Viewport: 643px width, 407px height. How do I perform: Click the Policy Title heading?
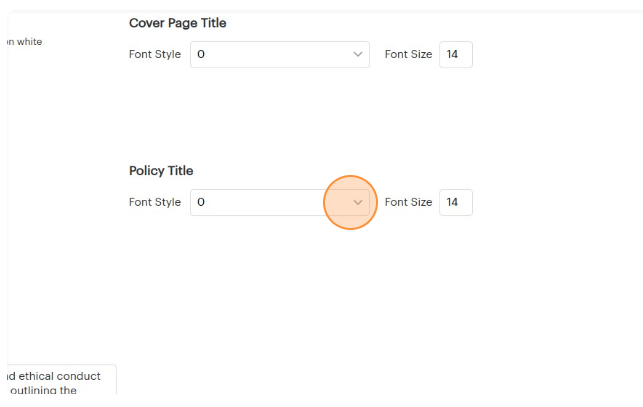click(161, 171)
